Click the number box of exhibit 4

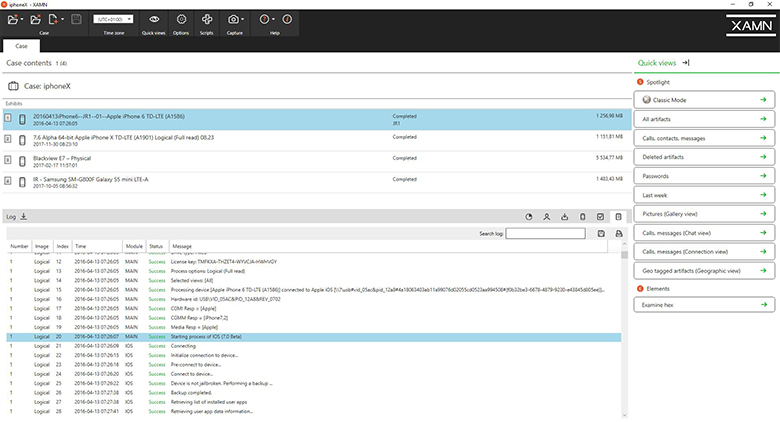point(7,181)
